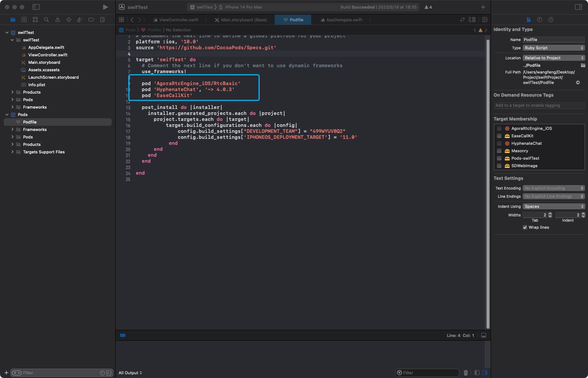The height and width of the screenshot is (378, 588).
Task: Open the library plus button in toolbar
Action: click(x=483, y=7)
